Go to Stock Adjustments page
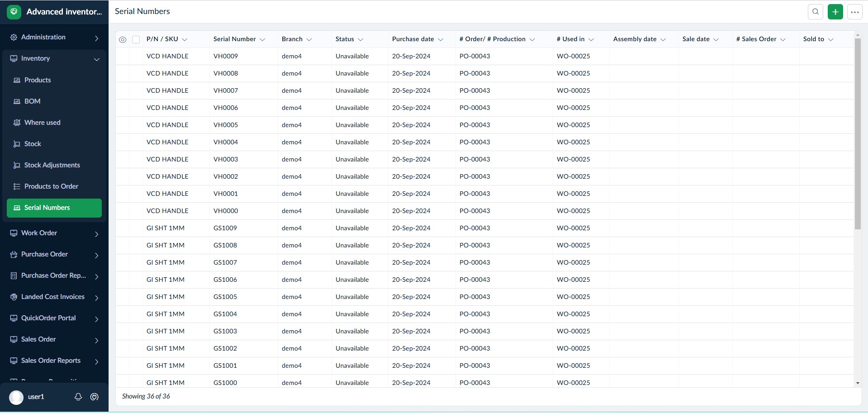This screenshot has height=413, width=868. (x=52, y=165)
